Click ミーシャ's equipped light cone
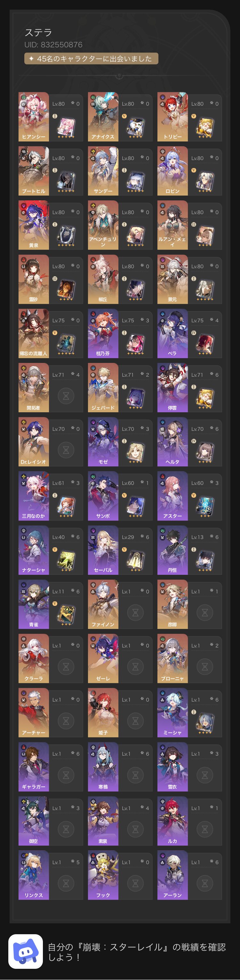 204,723
